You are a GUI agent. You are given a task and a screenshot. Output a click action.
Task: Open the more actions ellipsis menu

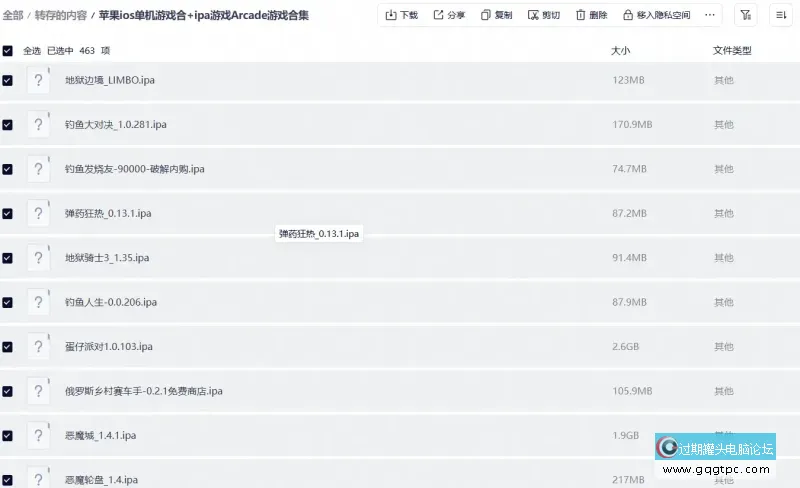point(710,15)
